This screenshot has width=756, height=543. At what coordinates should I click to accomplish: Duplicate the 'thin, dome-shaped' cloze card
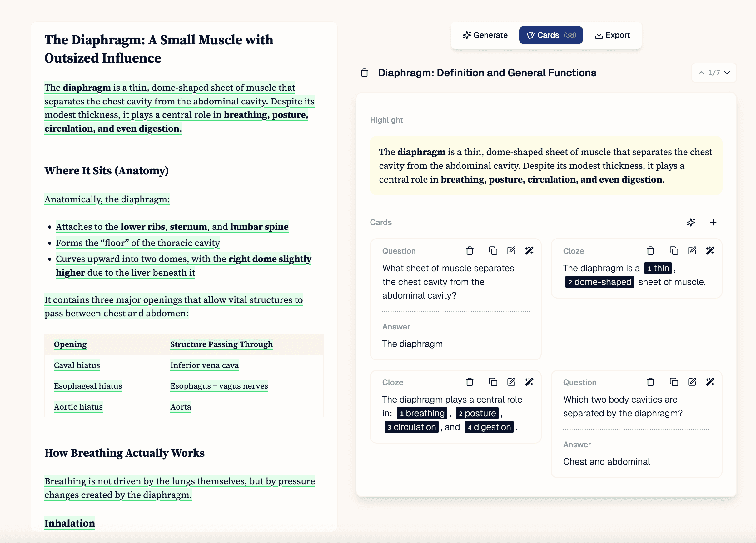(674, 251)
